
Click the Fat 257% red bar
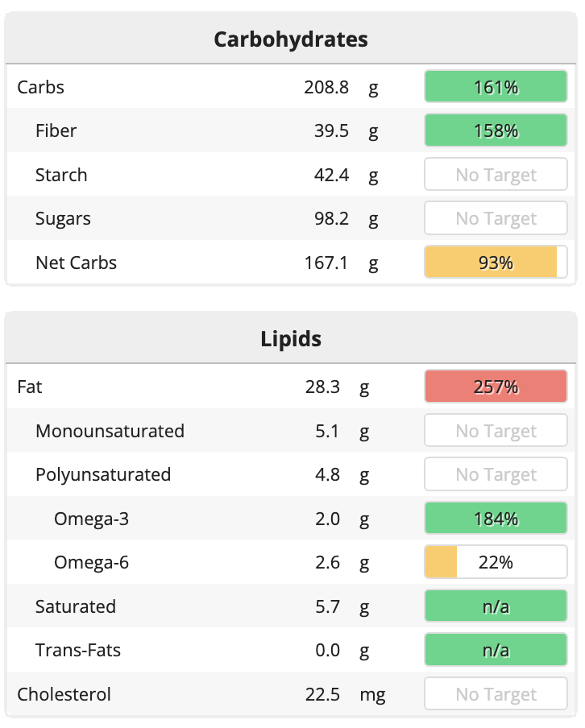point(496,387)
